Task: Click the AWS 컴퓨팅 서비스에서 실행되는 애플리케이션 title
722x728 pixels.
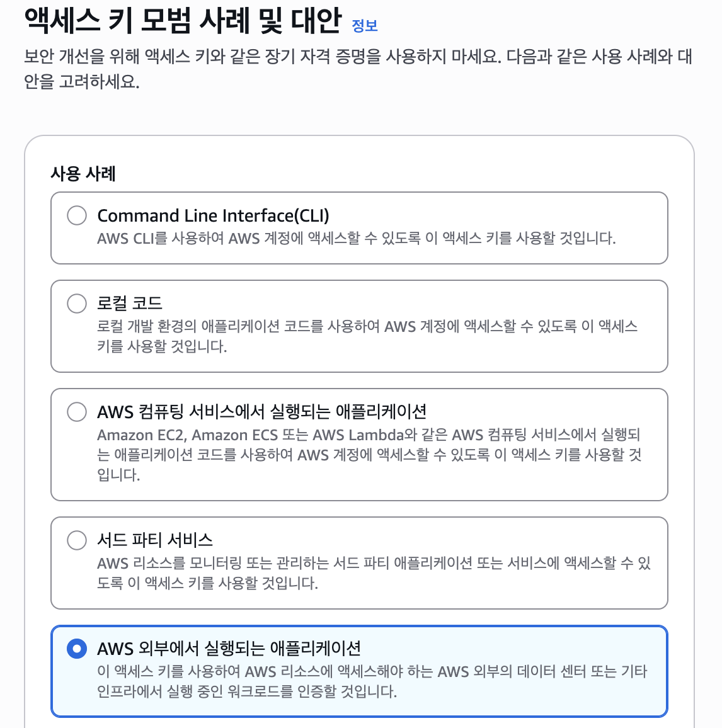Action: click(x=261, y=412)
